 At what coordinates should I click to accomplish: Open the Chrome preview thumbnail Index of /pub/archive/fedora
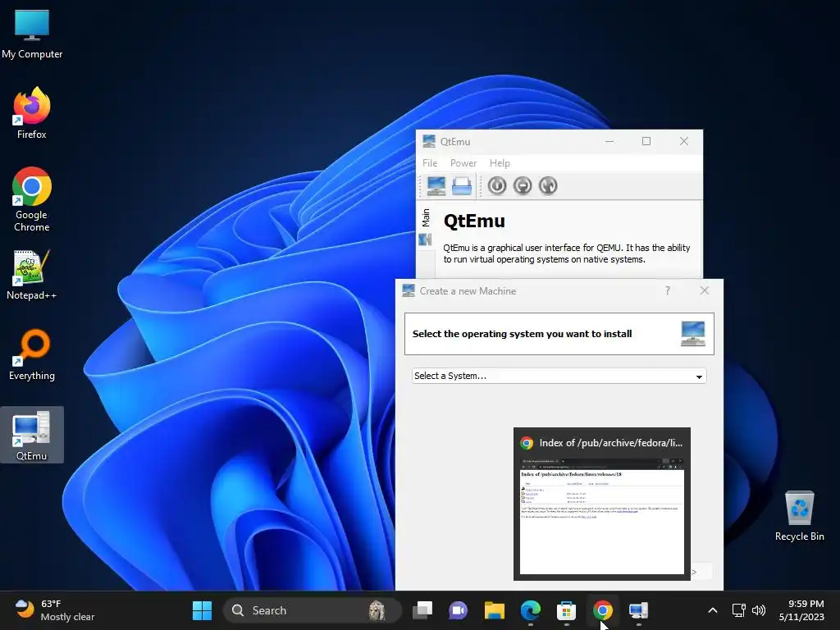(601, 504)
